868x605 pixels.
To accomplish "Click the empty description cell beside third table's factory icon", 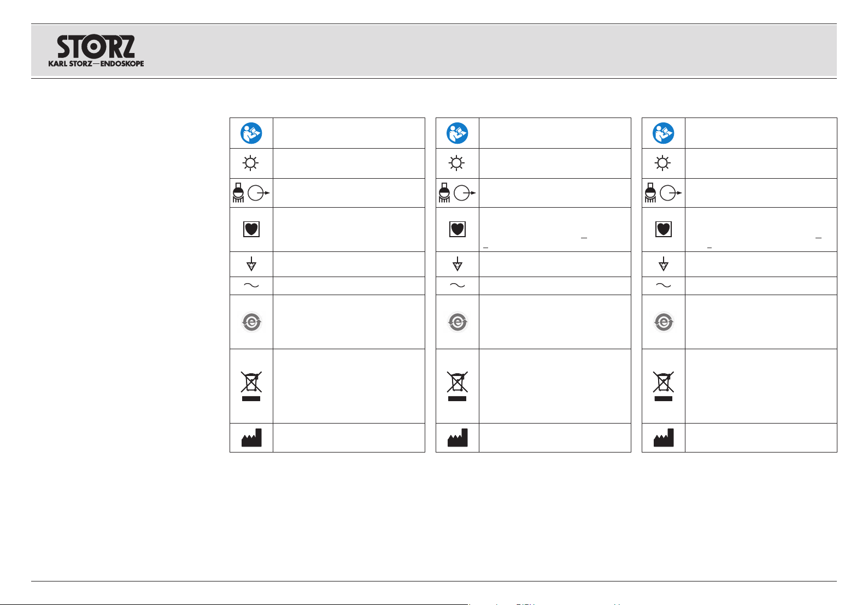I will pos(761,437).
